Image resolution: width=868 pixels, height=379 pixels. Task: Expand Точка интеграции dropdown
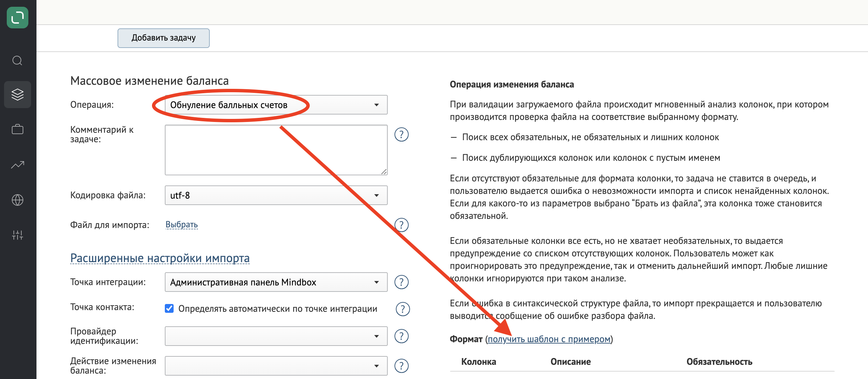pos(375,282)
